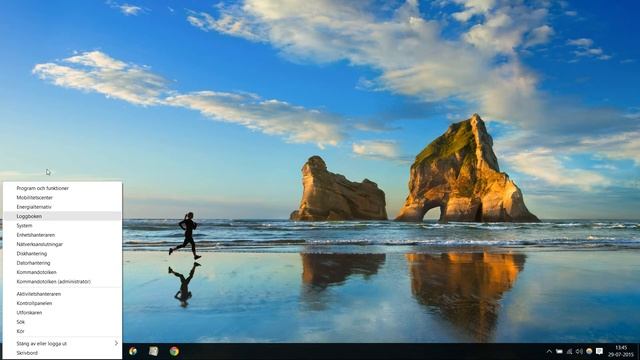Launch Diskhantering
The image size is (640, 360).
[x=62, y=253]
